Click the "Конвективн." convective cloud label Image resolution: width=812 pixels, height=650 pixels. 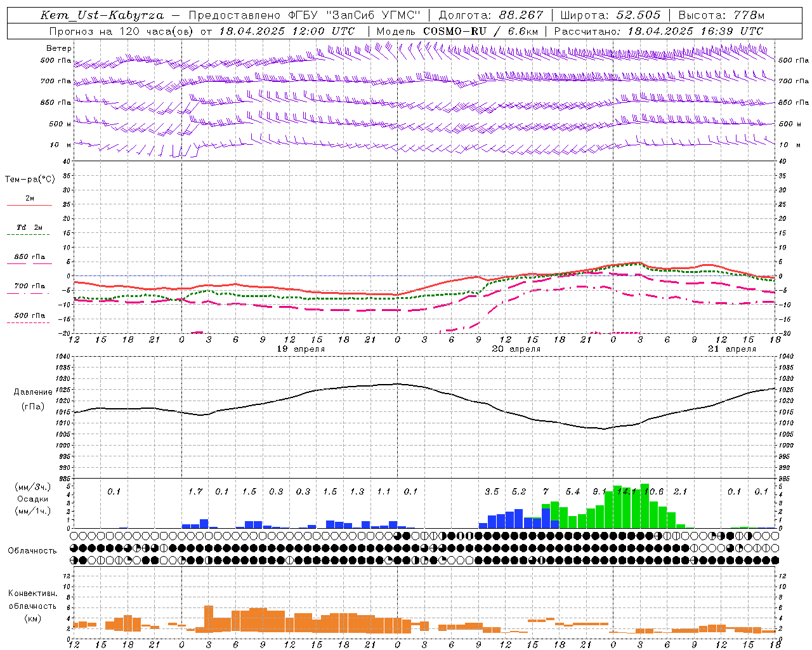32,594
